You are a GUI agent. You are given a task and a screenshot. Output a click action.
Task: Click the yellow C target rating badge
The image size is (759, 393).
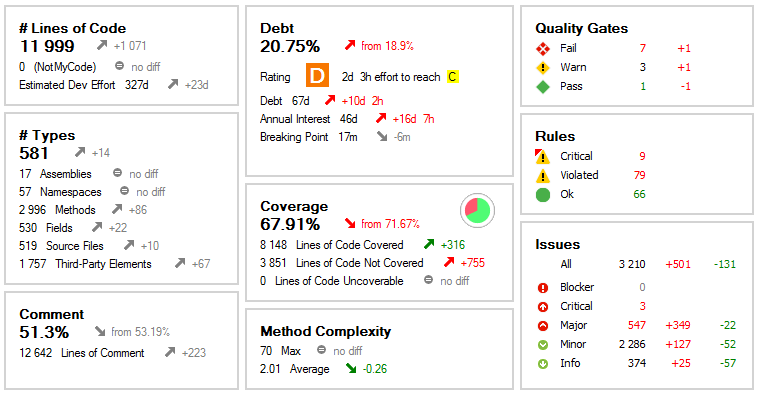452,76
